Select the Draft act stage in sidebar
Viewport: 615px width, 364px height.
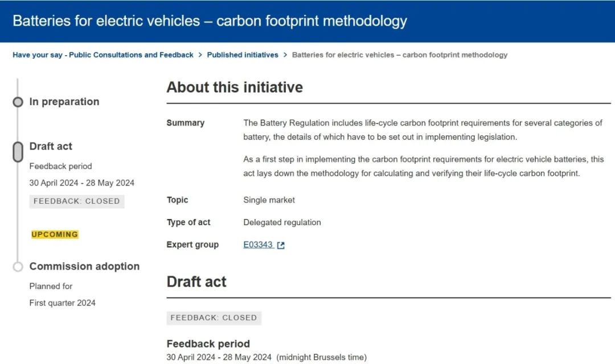[51, 146]
